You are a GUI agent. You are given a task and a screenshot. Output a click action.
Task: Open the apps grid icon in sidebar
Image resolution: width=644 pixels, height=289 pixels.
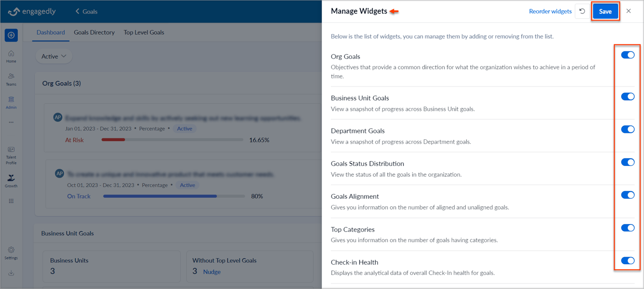11,201
